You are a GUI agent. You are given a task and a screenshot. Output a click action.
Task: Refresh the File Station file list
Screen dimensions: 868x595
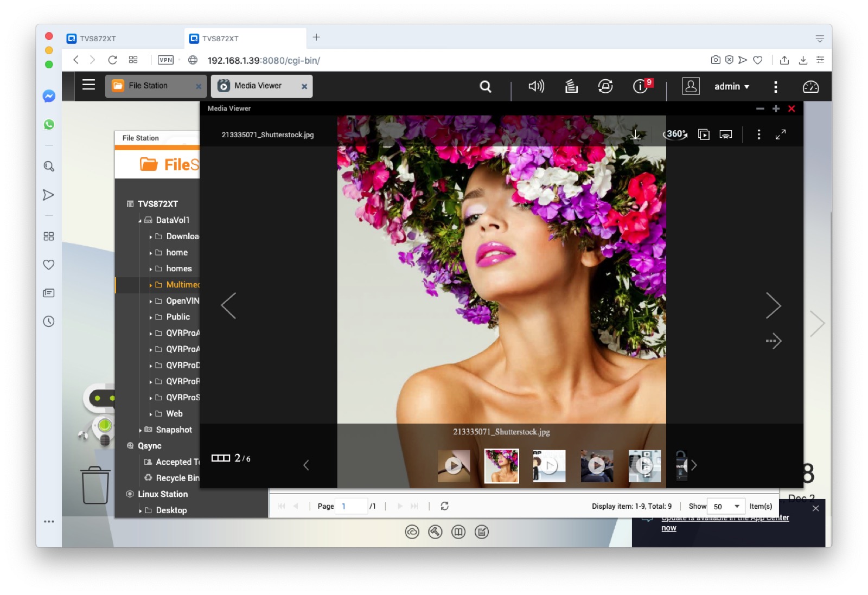pyautogui.click(x=444, y=506)
